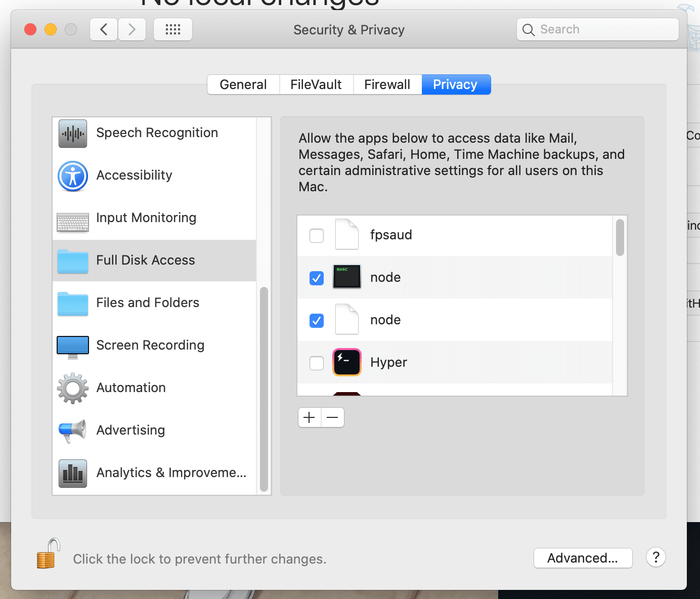
Task: Click the Full Disk Access folder icon
Action: pyautogui.click(x=73, y=261)
